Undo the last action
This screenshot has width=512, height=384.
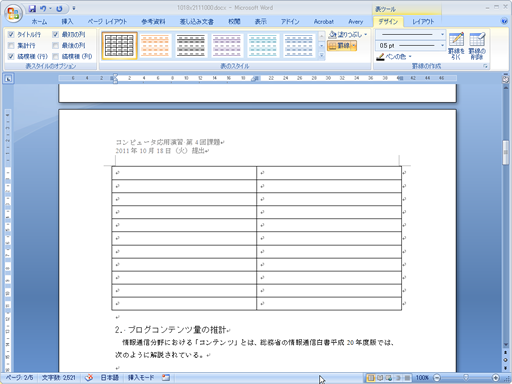(x=43, y=8)
